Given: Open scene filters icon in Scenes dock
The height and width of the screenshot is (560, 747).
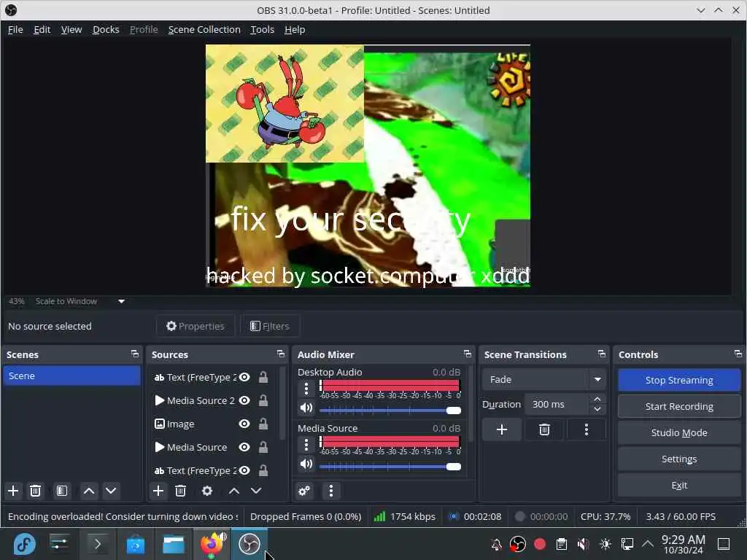Looking at the screenshot, I should 62,491.
